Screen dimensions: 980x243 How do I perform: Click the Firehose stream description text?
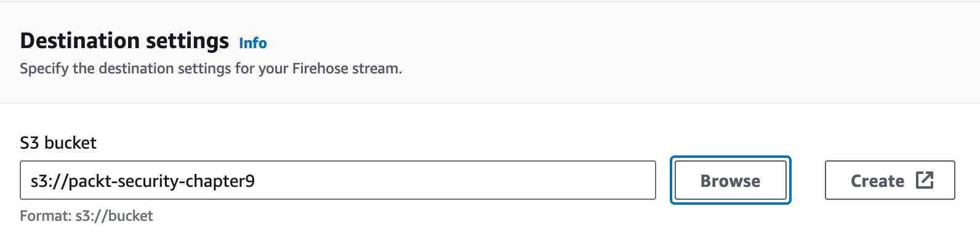[x=211, y=68]
